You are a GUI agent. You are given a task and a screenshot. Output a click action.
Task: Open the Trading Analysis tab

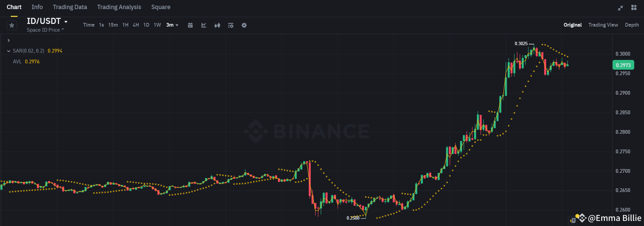click(119, 7)
